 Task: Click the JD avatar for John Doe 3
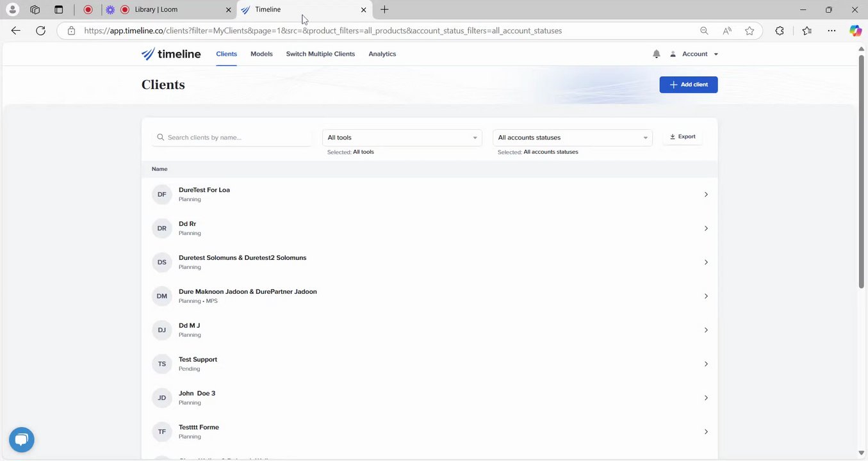pyautogui.click(x=162, y=398)
